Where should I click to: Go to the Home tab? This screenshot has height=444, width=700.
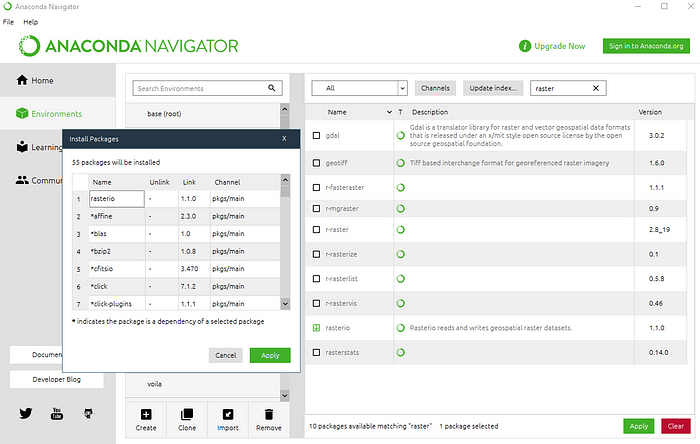click(58, 80)
